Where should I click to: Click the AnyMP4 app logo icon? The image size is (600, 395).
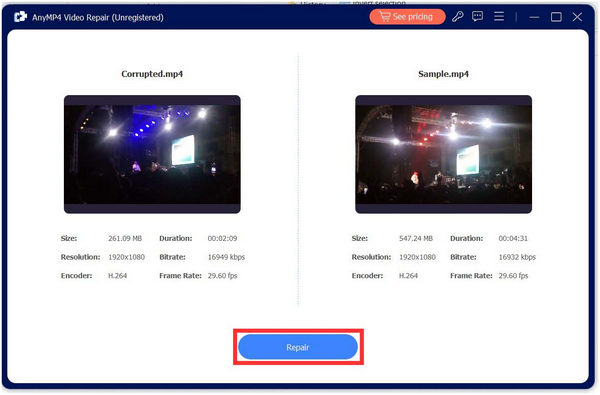coord(20,17)
